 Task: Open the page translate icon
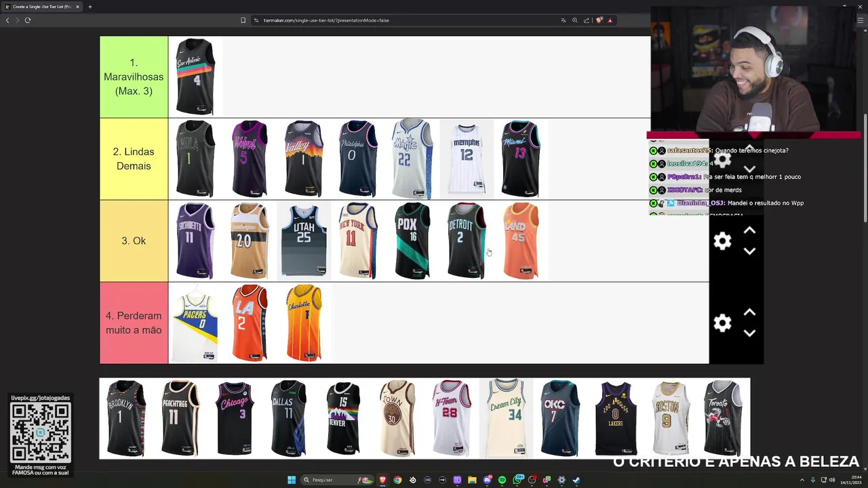pos(563,20)
